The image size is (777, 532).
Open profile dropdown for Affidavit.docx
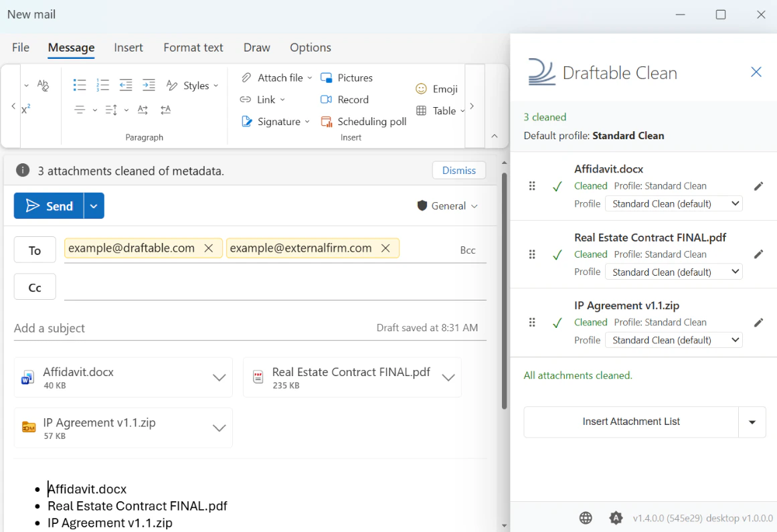click(674, 203)
